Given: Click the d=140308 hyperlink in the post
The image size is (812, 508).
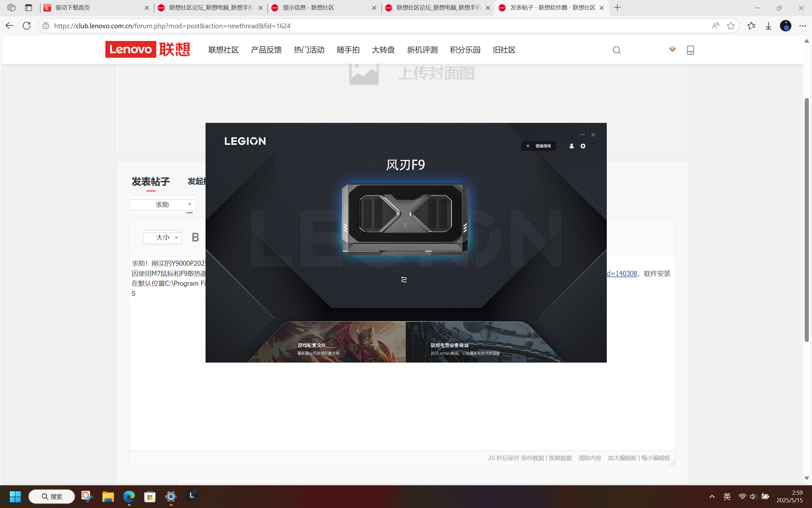Looking at the screenshot, I should pyautogui.click(x=622, y=273).
